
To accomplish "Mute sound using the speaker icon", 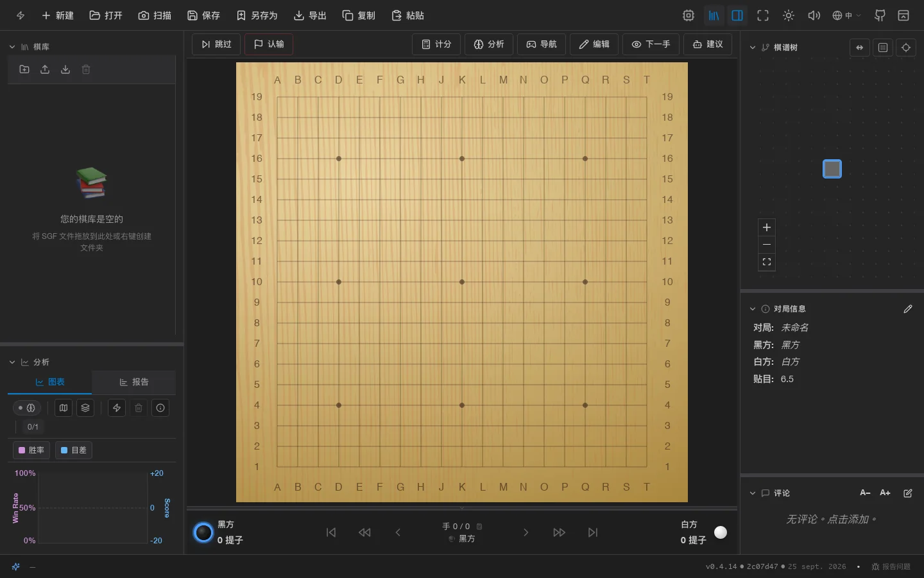I will coord(814,15).
